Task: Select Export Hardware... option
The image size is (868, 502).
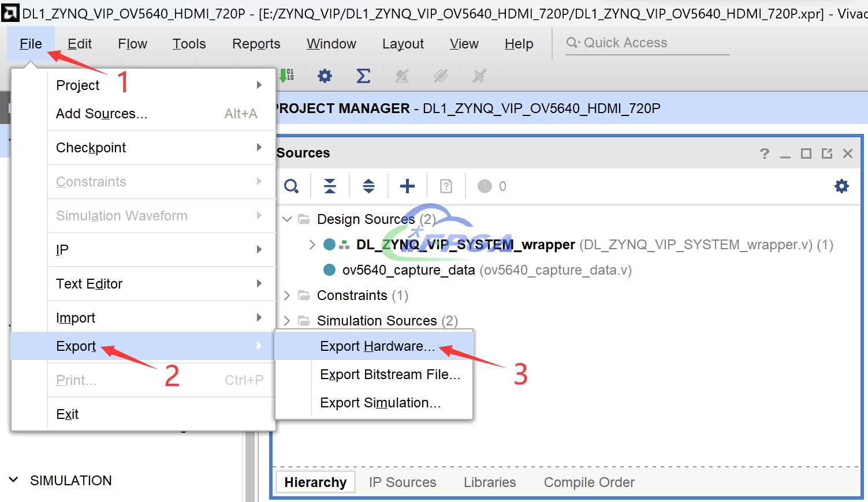Action: pyautogui.click(x=374, y=346)
